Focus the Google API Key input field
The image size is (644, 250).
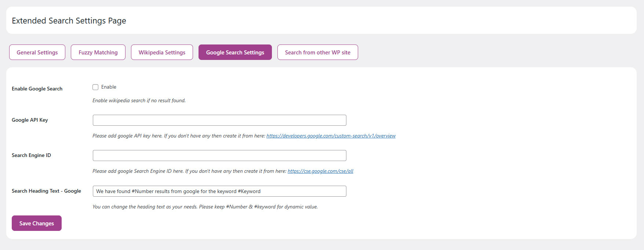pos(219,120)
